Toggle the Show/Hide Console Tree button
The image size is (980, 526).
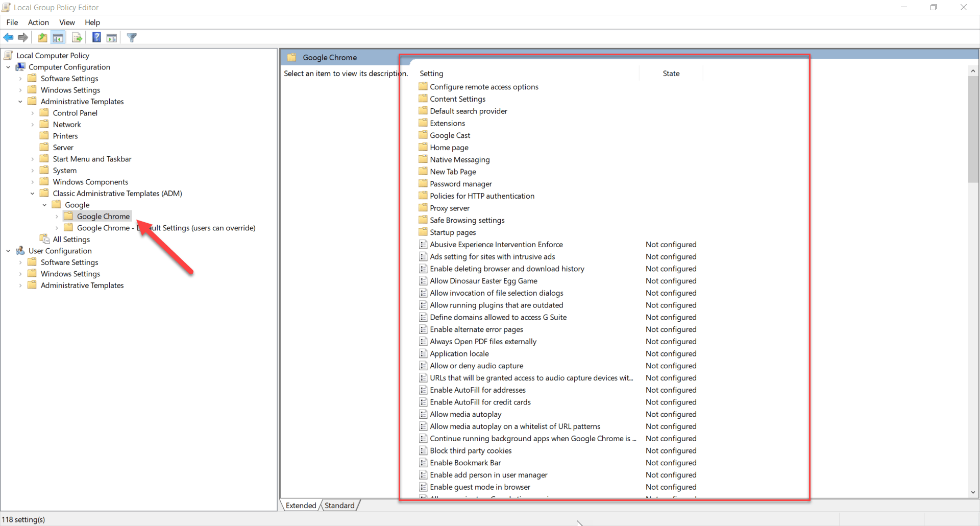(58, 38)
